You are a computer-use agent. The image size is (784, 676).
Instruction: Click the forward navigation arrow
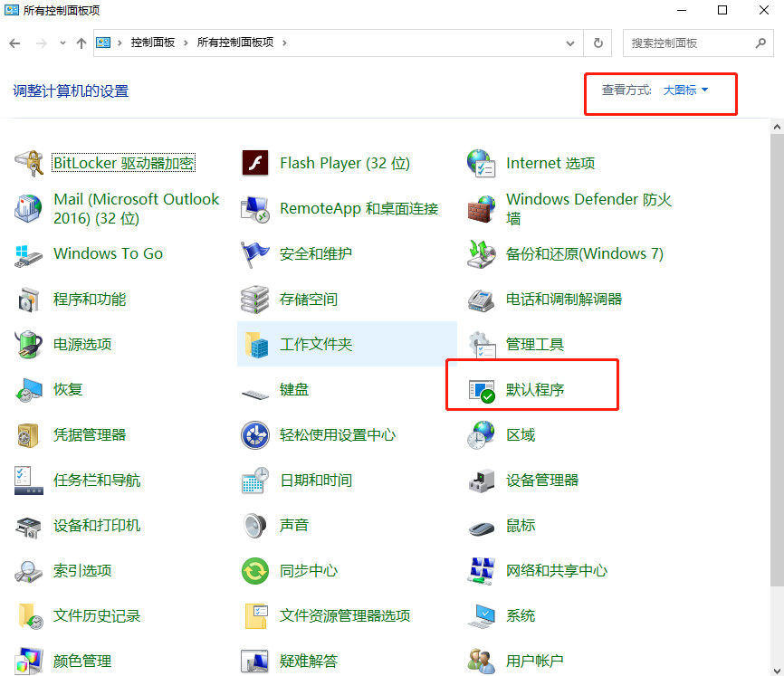[42, 43]
